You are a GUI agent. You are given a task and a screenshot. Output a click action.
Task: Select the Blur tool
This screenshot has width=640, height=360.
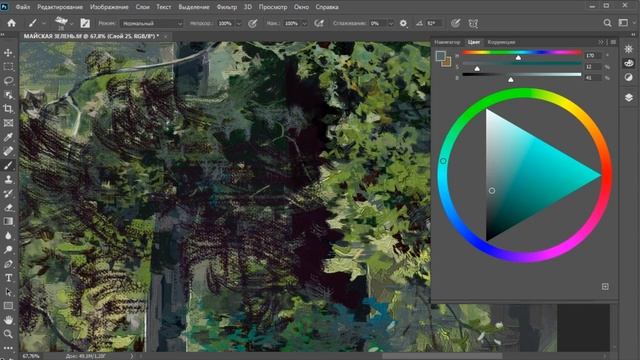coord(8,236)
